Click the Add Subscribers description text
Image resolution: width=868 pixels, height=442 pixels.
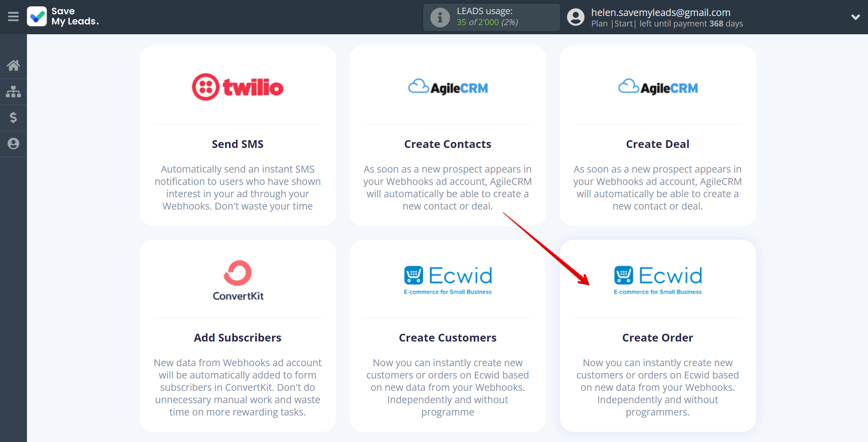tap(237, 387)
